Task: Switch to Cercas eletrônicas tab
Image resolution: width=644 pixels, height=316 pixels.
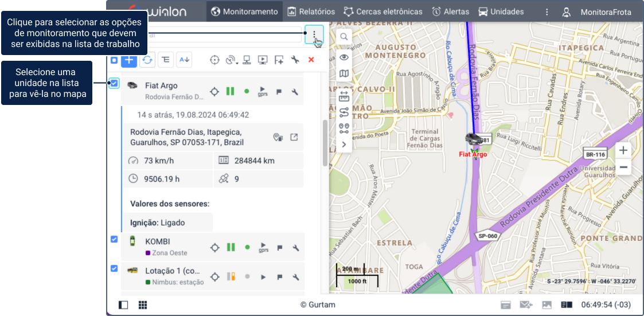Action: pos(383,11)
